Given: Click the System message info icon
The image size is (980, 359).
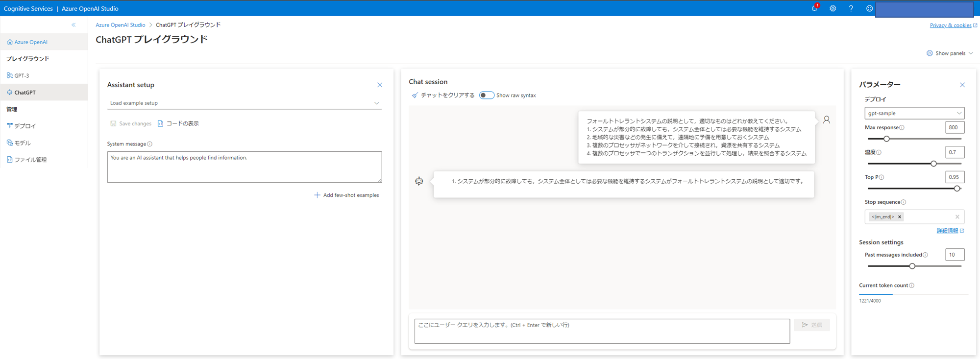Looking at the screenshot, I should click(150, 144).
